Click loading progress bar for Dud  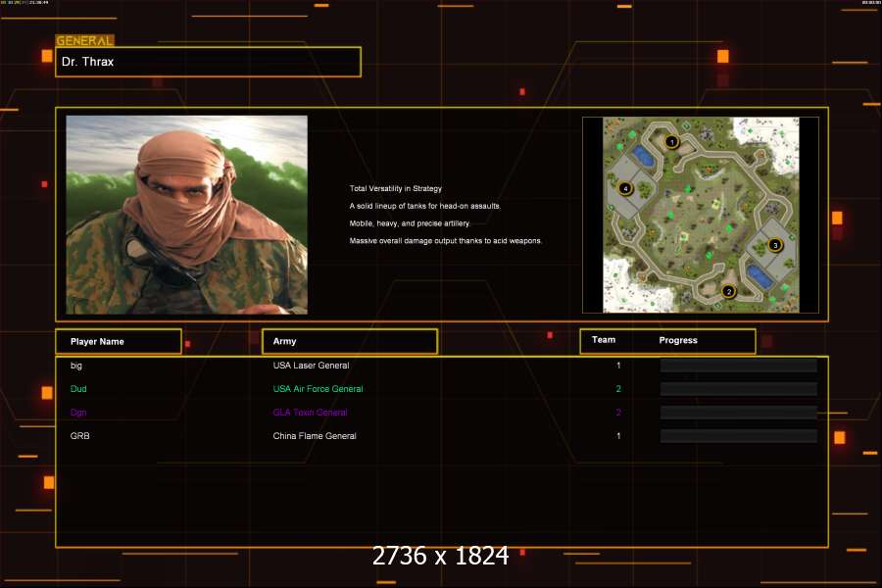pyautogui.click(x=739, y=389)
